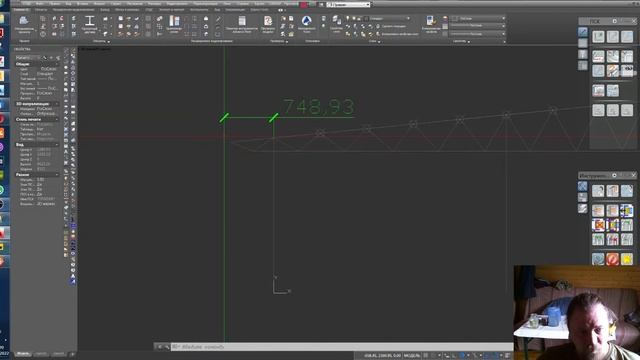
Task: Toggle grid display in status bar
Action: pyautogui.click(x=426, y=356)
